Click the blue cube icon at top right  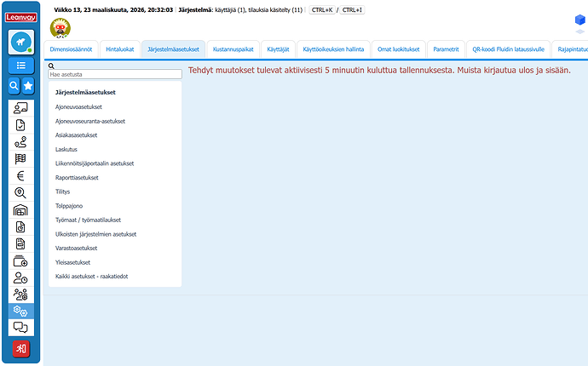pos(579,20)
